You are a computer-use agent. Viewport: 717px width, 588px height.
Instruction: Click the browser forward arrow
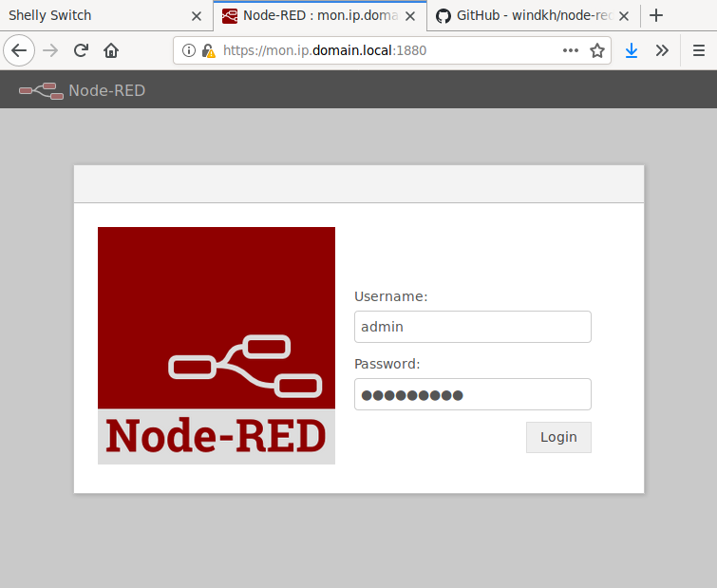pyautogui.click(x=50, y=50)
